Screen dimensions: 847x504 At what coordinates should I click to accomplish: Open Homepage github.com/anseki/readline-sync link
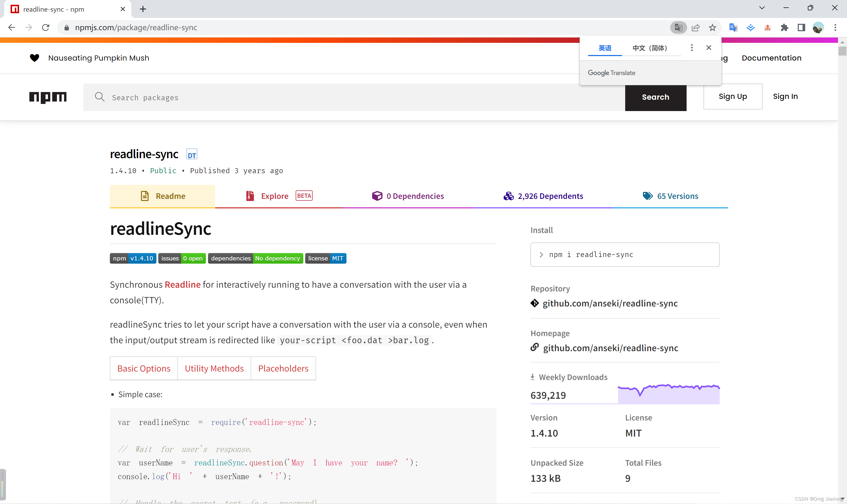click(x=610, y=348)
